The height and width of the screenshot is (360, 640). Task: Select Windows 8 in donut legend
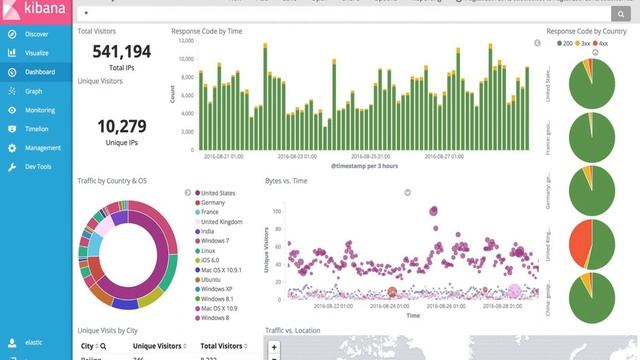click(x=212, y=318)
